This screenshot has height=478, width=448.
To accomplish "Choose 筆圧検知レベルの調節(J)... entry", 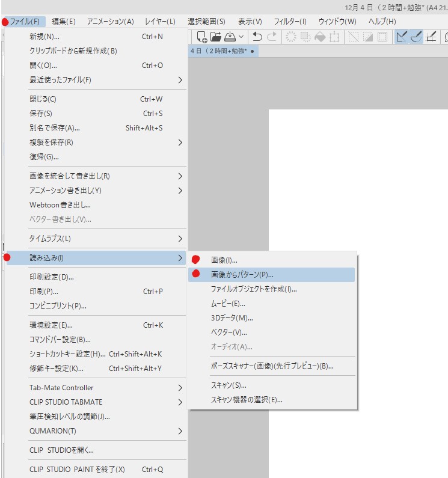I will [96, 417].
